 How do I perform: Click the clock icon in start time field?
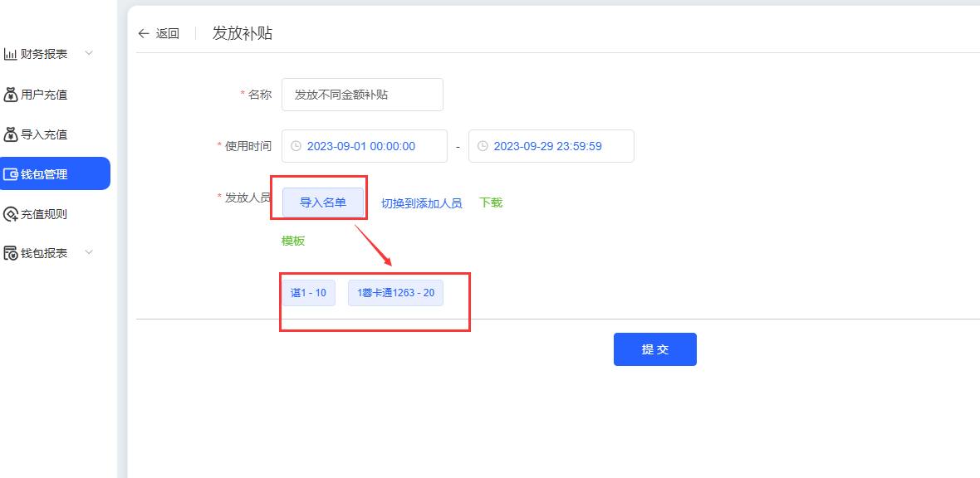[296, 146]
